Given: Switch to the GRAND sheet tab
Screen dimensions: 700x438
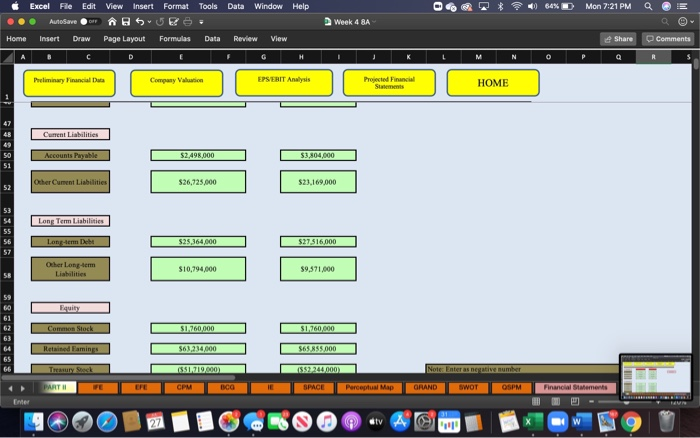Looking at the screenshot, I should coord(425,388).
